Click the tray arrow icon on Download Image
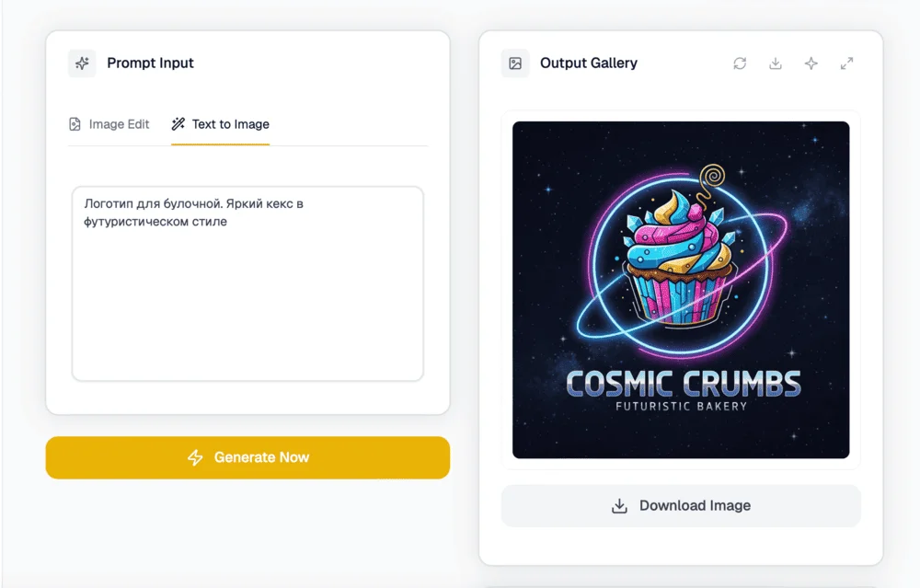 [619, 506]
